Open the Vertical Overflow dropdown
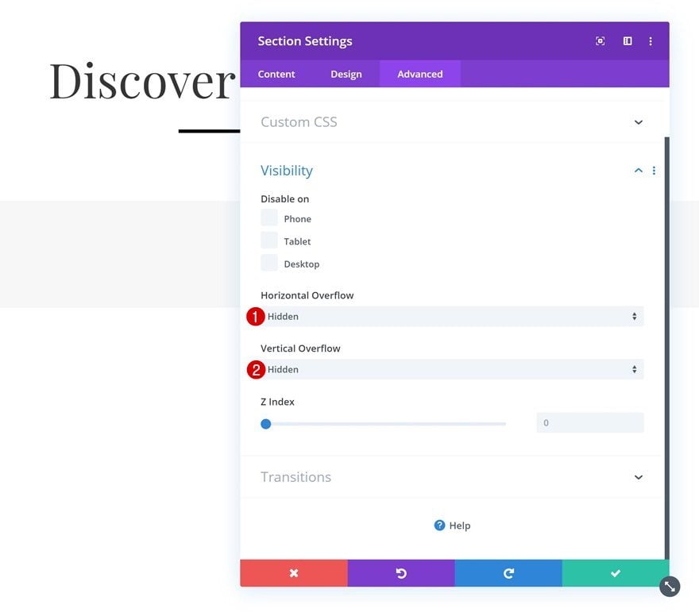This screenshot has width=699, height=616. point(452,369)
